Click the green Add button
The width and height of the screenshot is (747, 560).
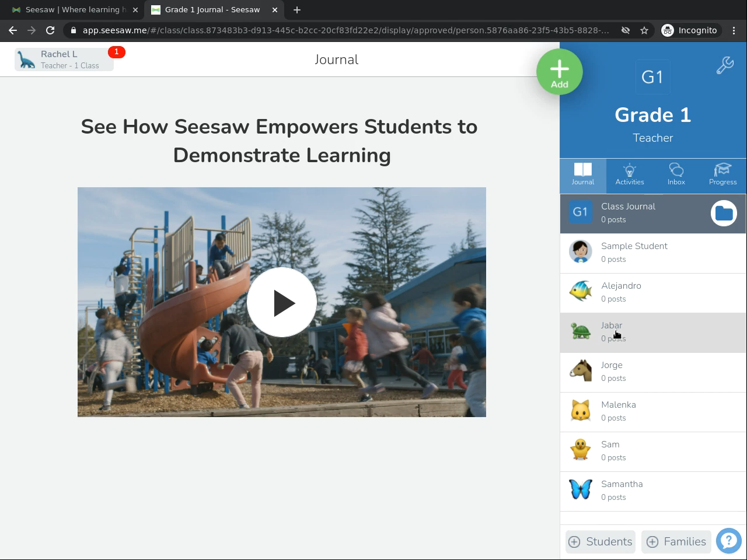tap(559, 72)
